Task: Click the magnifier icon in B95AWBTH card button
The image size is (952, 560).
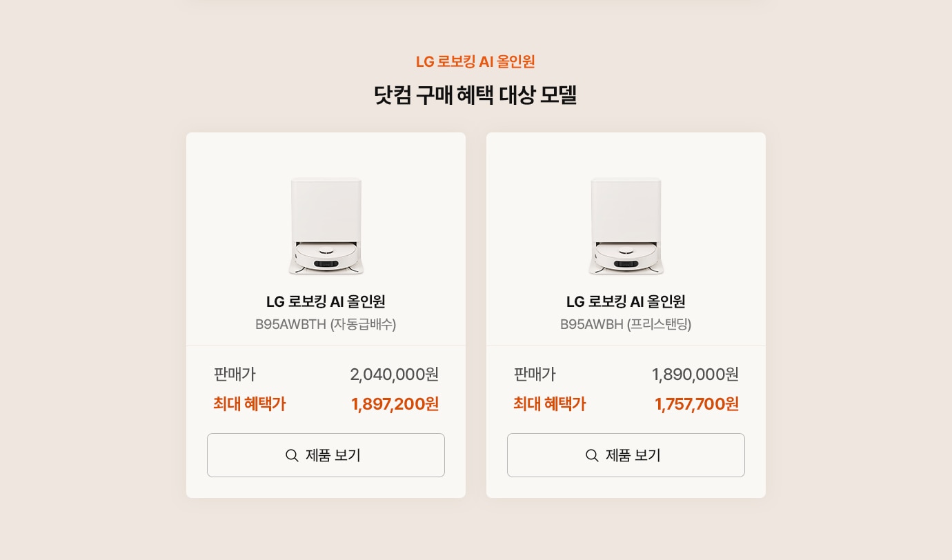Action: tap(292, 455)
